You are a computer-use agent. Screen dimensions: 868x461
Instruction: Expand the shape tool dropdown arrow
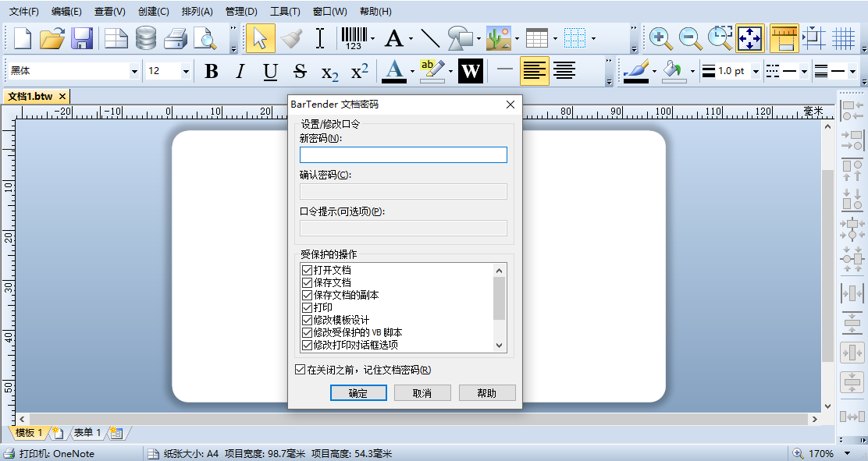point(478,39)
